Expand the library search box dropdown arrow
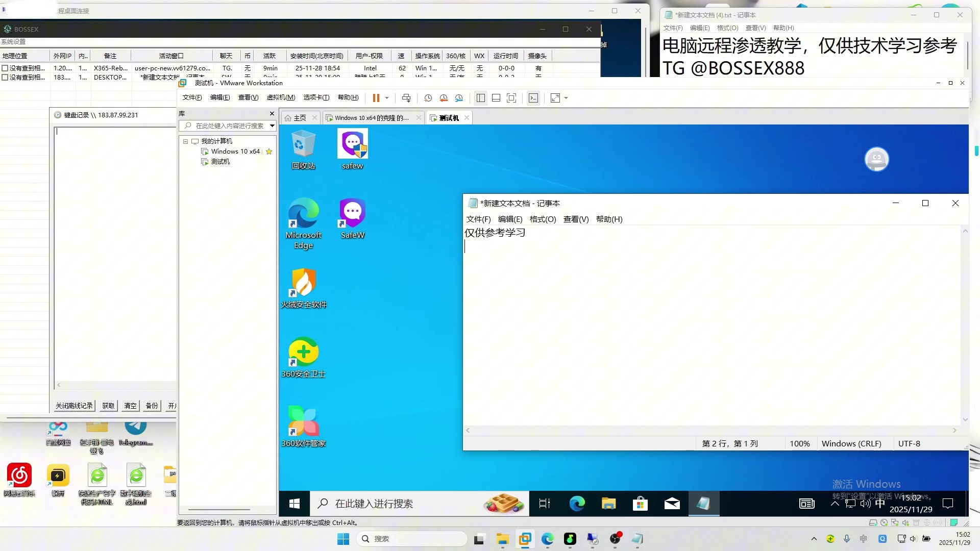The width and height of the screenshot is (980, 551). point(272,126)
